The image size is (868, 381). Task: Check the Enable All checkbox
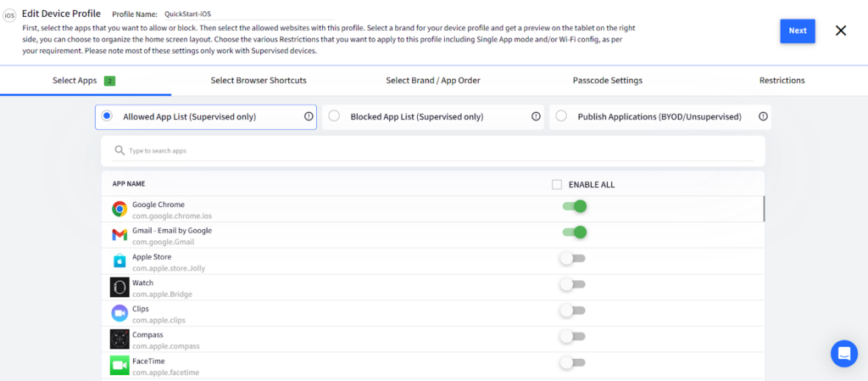[557, 184]
